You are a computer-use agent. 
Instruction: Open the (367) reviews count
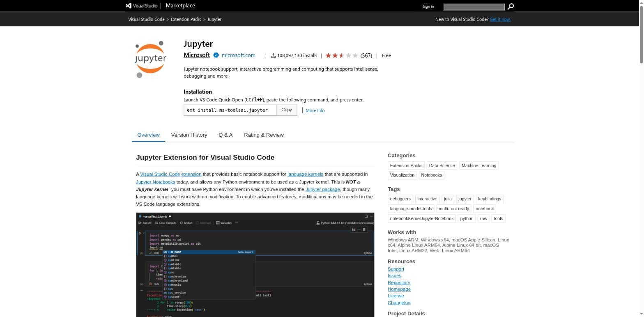tap(366, 55)
